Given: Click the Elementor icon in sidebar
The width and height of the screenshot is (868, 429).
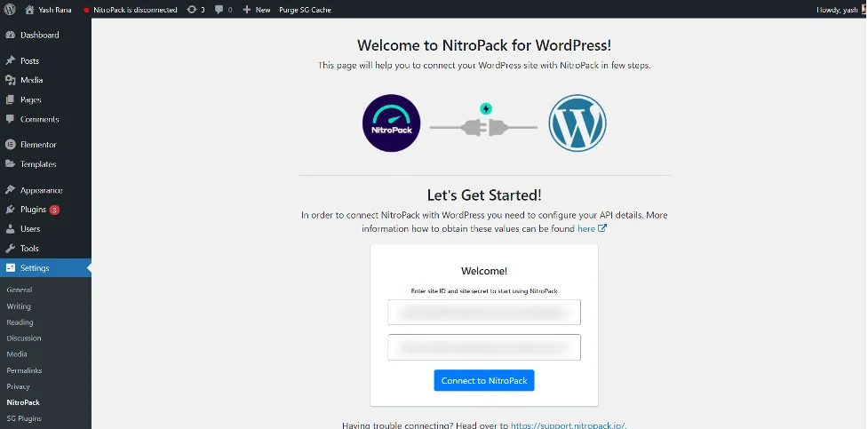Looking at the screenshot, I should point(10,145).
